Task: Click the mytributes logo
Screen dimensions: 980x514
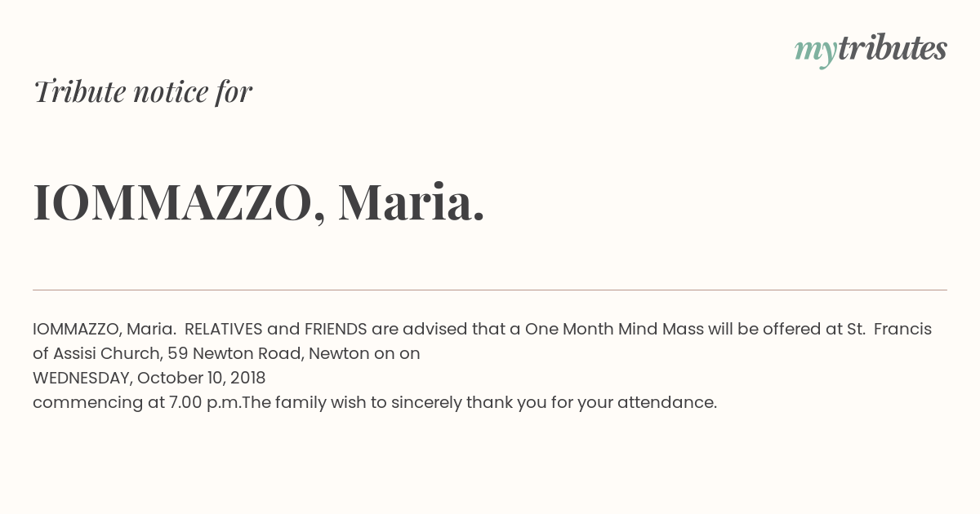Action: tap(871, 50)
